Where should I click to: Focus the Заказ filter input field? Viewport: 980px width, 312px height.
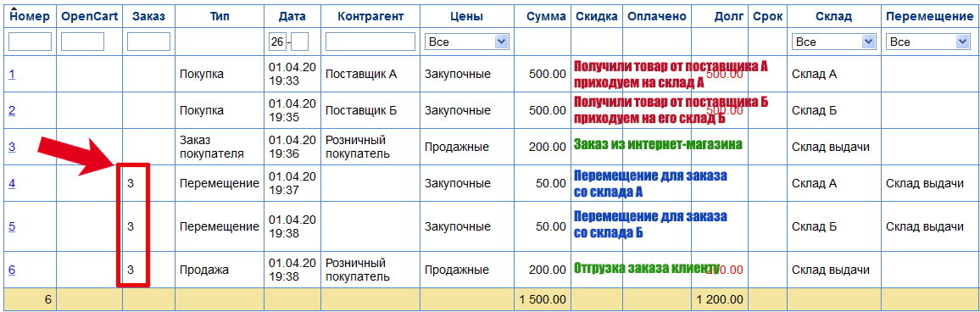coord(148,42)
